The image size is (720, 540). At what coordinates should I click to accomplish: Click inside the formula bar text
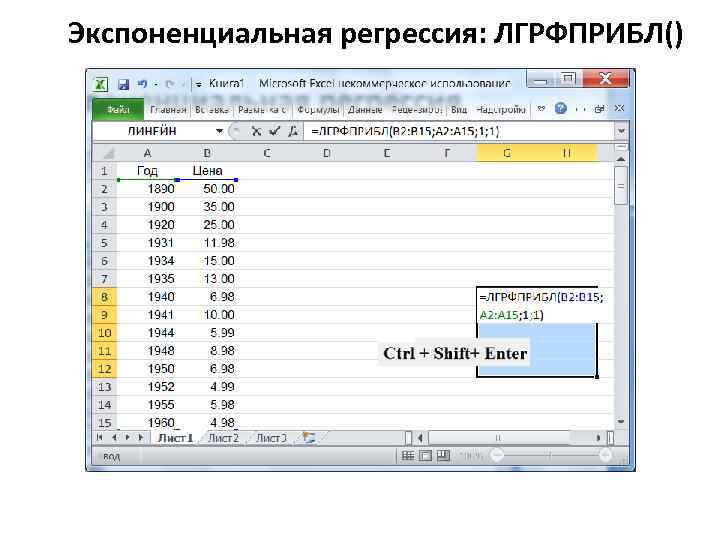point(405,132)
